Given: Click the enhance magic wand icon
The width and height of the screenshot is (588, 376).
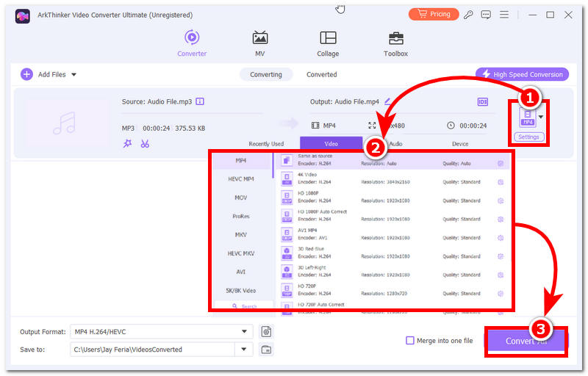Looking at the screenshot, I should point(127,143).
